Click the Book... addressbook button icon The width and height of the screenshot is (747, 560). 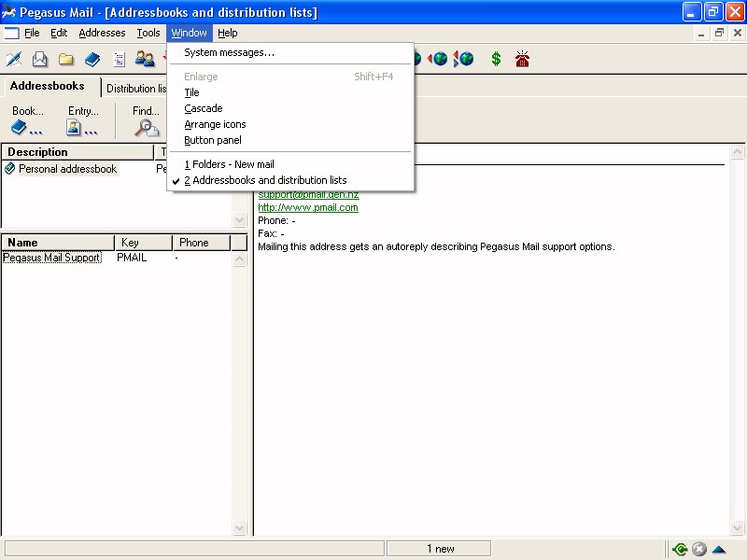27,128
